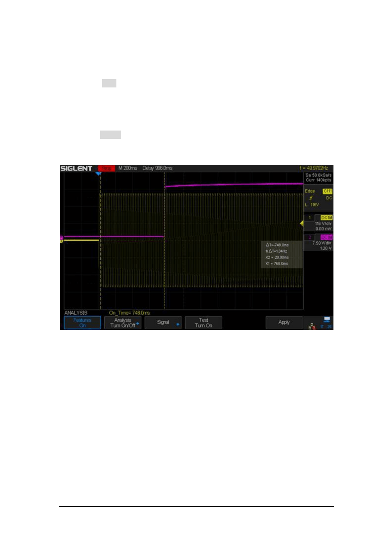Click the channel 1 number box
Viewport: 392px width, 554px height.
pos(309,218)
